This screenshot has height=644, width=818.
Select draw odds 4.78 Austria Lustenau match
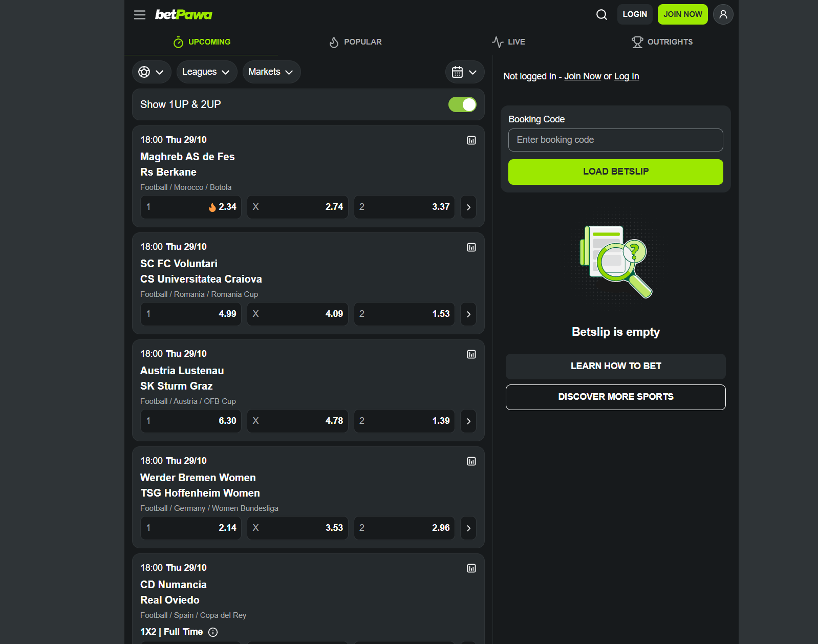click(x=297, y=421)
